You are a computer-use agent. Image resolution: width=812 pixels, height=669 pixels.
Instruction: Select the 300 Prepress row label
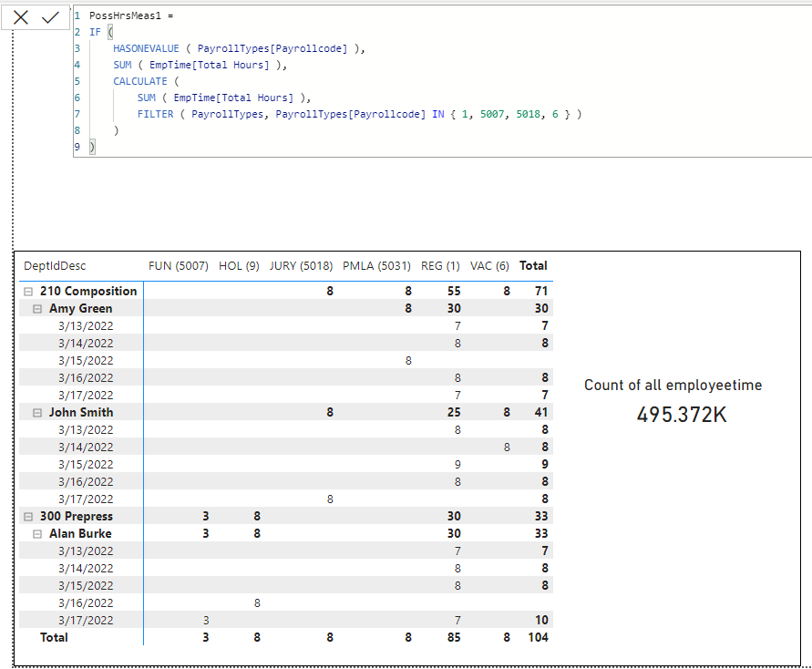tap(77, 517)
